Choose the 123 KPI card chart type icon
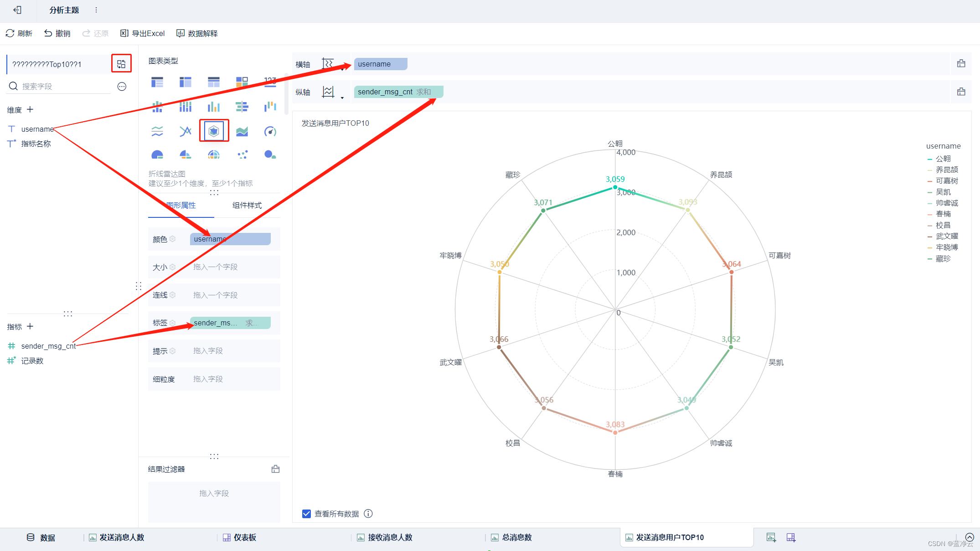Viewport: 980px width, 551px height. (x=270, y=82)
